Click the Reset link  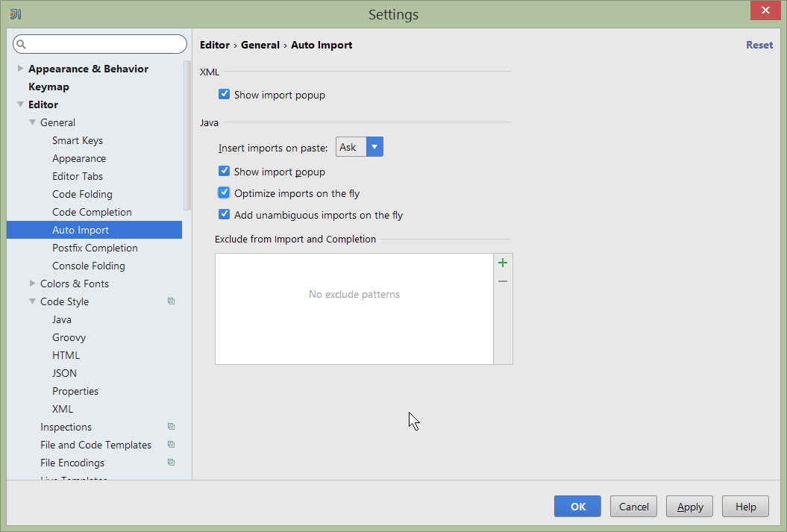[x=759, y=45]
